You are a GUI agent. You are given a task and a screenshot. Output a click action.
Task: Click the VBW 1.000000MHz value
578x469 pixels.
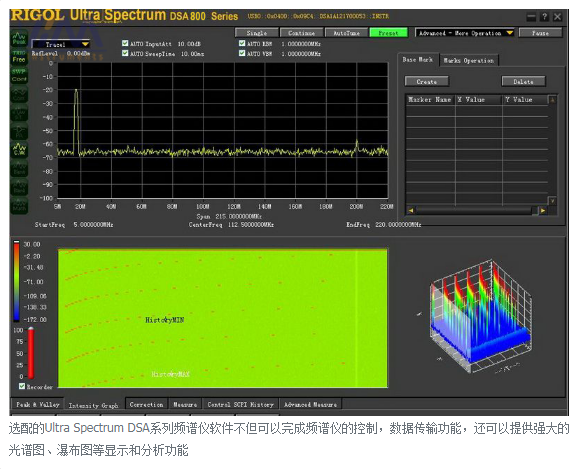click(301, 54)
